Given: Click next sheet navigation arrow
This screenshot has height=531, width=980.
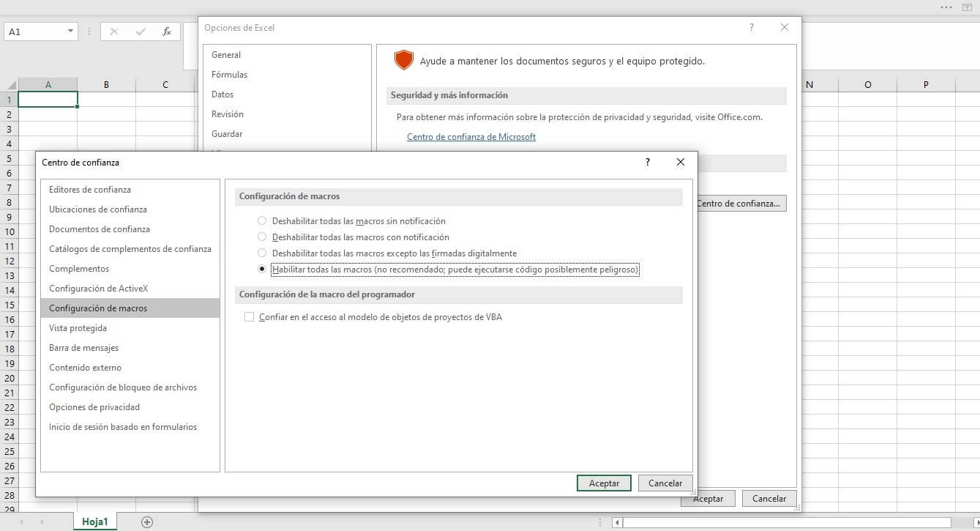Looking at the screenshot, I should pos(41,522).
